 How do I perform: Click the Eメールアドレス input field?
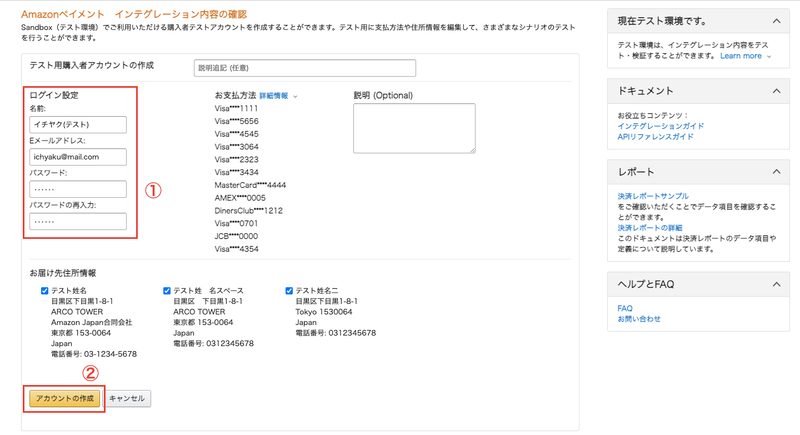[78, 157]
